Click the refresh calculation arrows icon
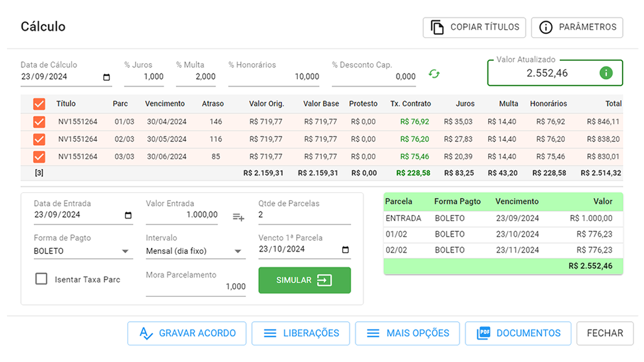Viewport: 644px width, 362px height. tap(434, 74)
